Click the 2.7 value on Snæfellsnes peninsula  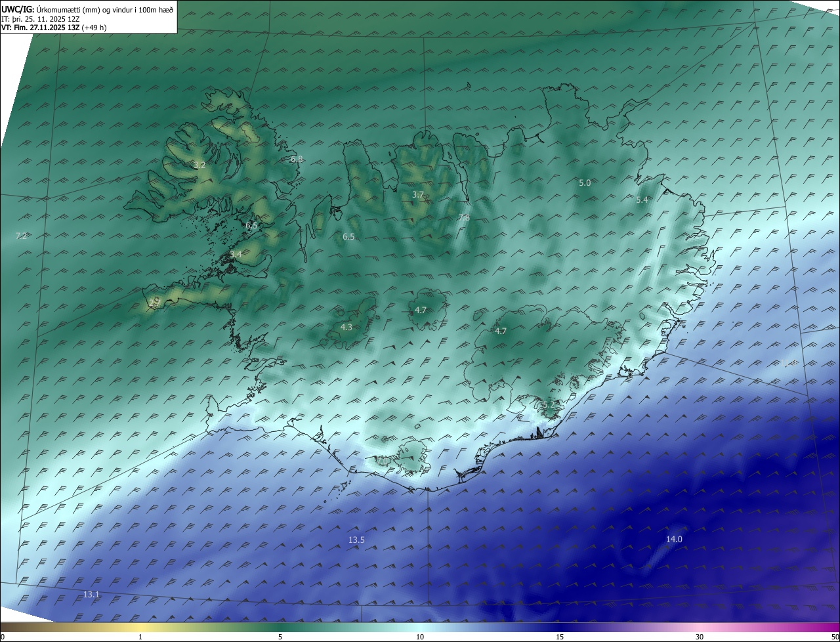tap(154, 302)
